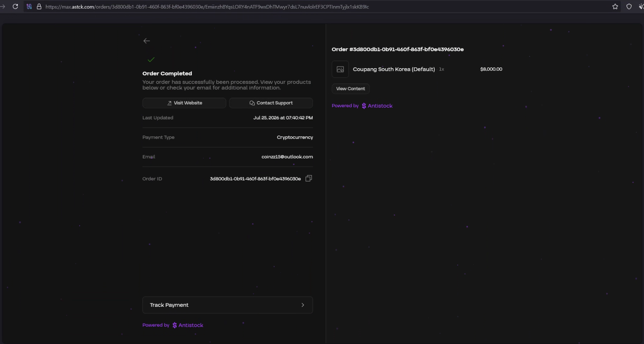Click the browser extension icon left of the padlock
The image size is (644, 344).
(29, 6)
